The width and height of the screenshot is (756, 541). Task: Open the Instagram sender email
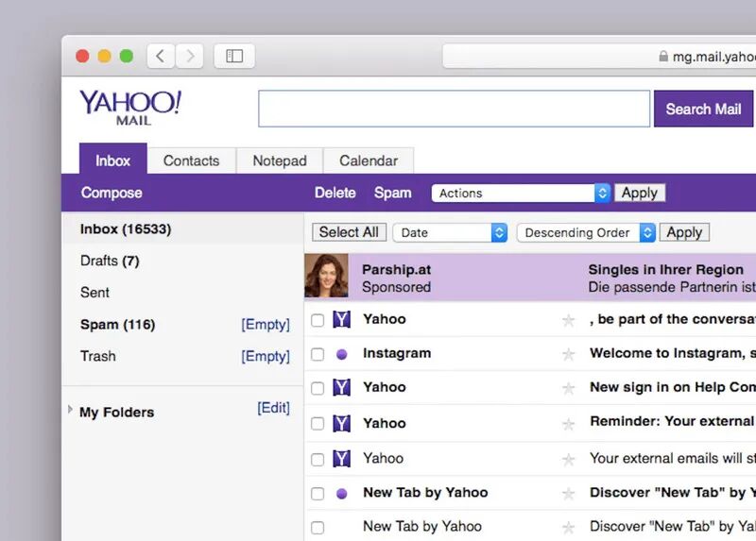click(397, 353)
